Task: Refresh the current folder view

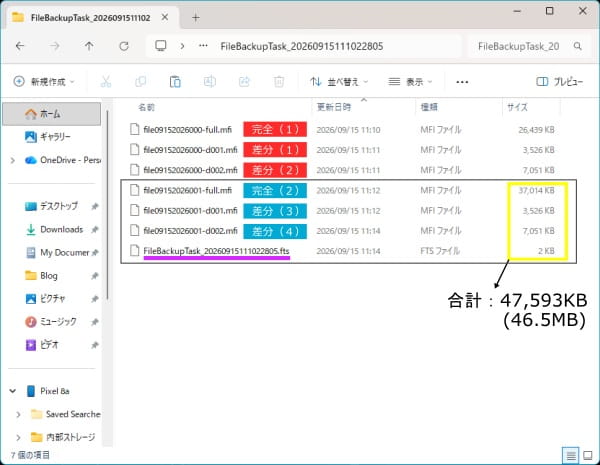Action: click(124, 46)
